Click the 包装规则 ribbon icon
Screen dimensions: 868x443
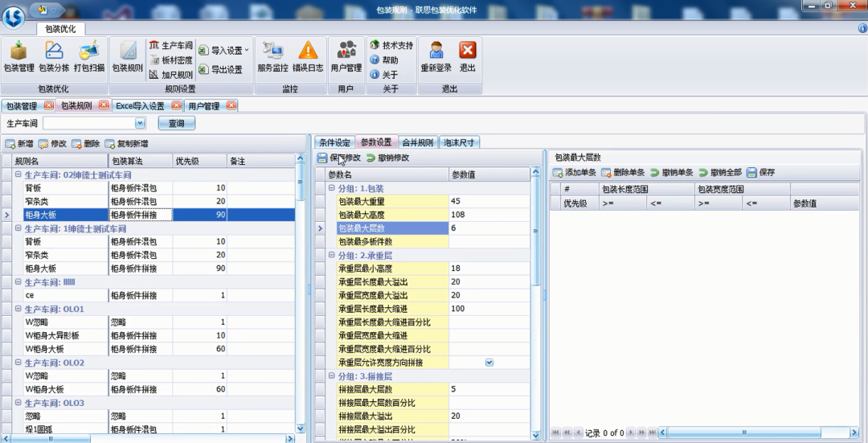click(x=127, y=57)
